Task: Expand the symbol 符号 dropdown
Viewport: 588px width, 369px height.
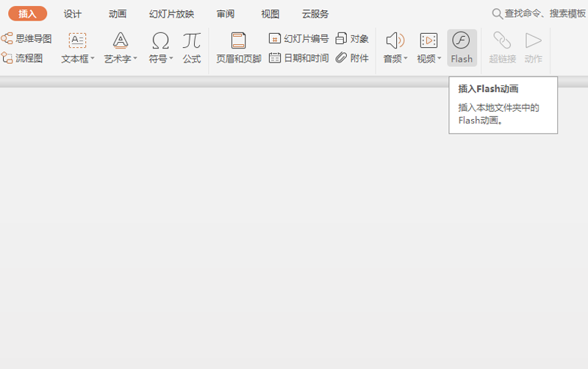Action: coord(171,59)
